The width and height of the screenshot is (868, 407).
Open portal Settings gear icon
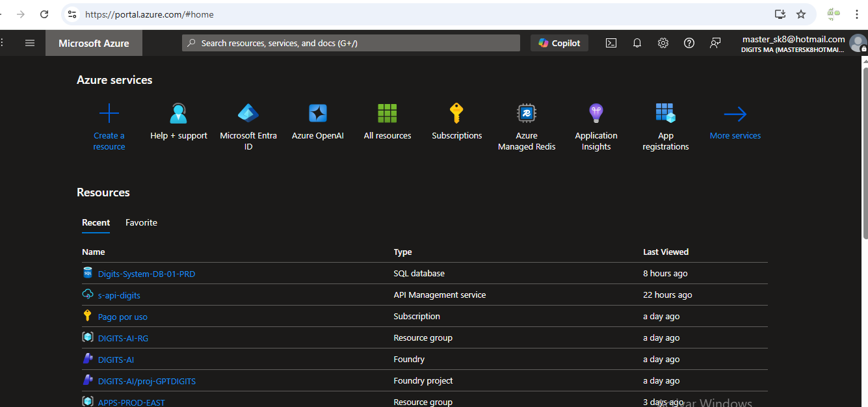coord(663,43)
